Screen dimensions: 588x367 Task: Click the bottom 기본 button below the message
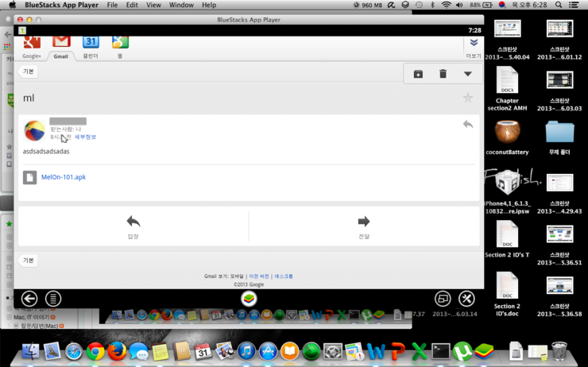click(28, 261)
